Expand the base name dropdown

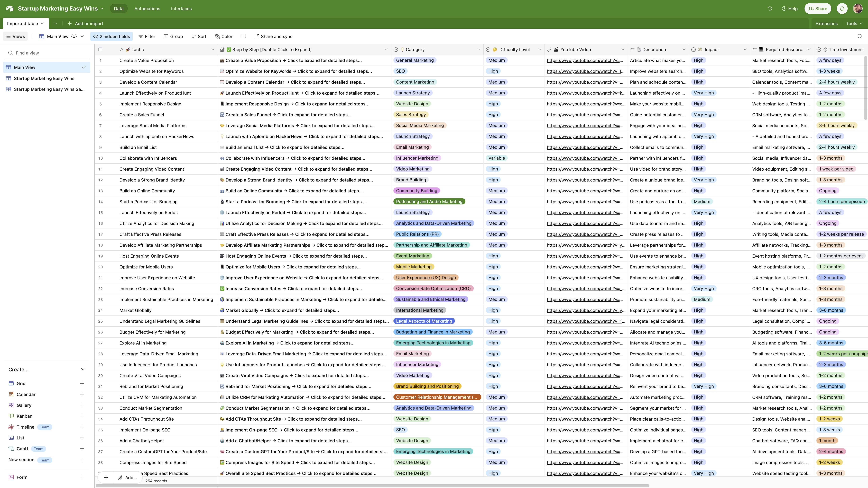(102, 8)
